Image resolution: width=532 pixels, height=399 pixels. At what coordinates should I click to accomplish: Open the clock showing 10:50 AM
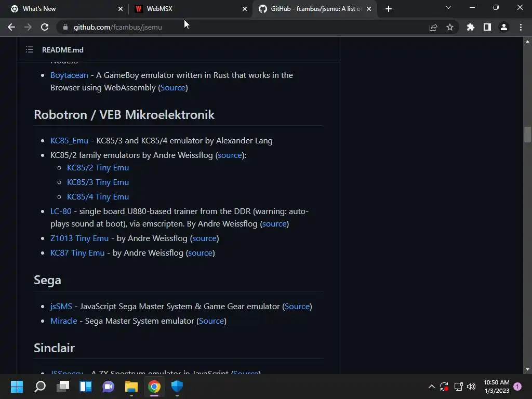point(497,387)
